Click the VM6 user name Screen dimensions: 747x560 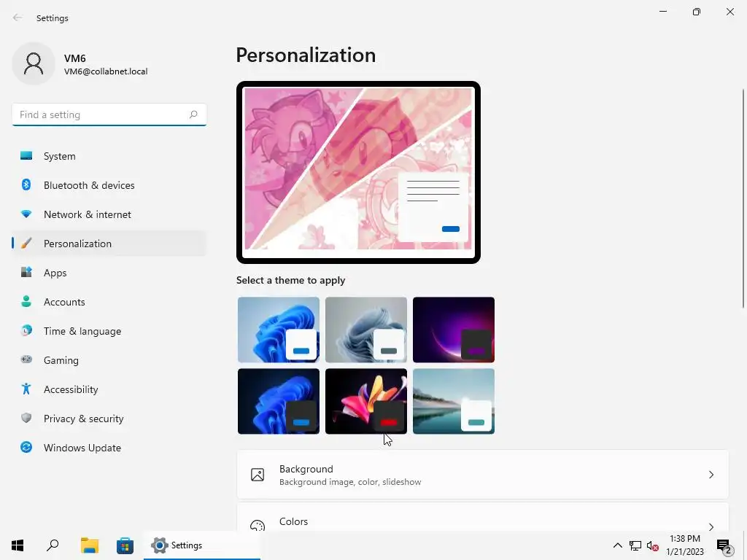(75, 58)
